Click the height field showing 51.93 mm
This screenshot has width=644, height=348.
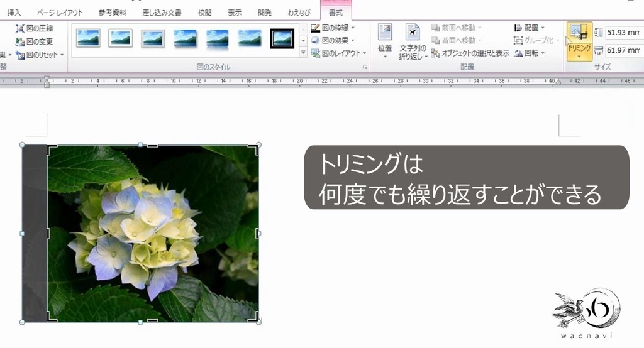coord(625,32)
